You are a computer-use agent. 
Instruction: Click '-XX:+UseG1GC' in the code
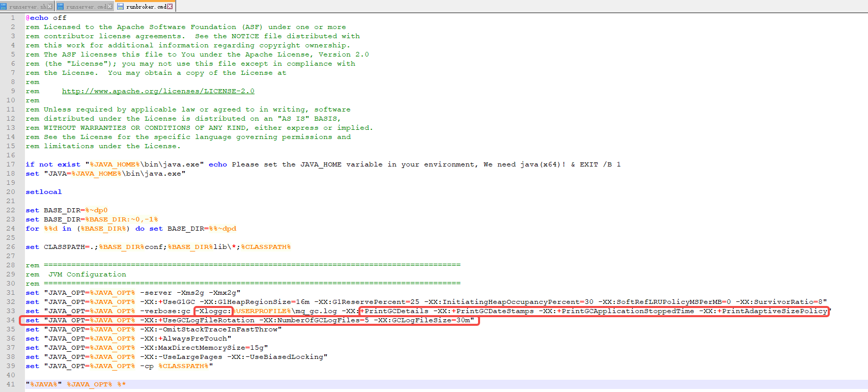(167, 302)
